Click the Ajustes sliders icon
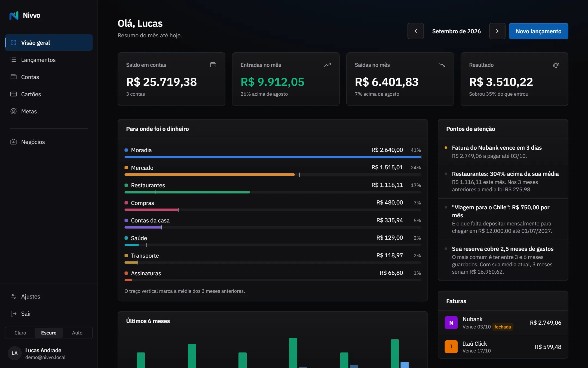 pyautogui.click(x=13, y=296)
